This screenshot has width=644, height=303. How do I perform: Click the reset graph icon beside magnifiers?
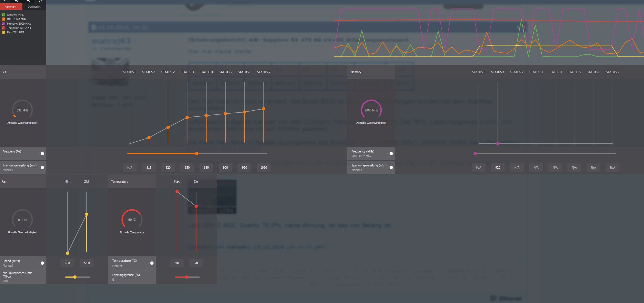point(40,1)
